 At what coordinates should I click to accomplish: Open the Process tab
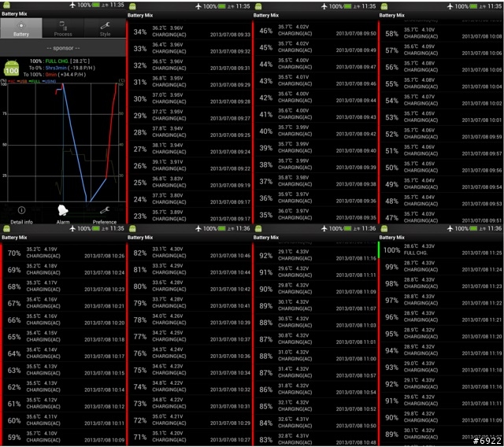coord(63,28)
